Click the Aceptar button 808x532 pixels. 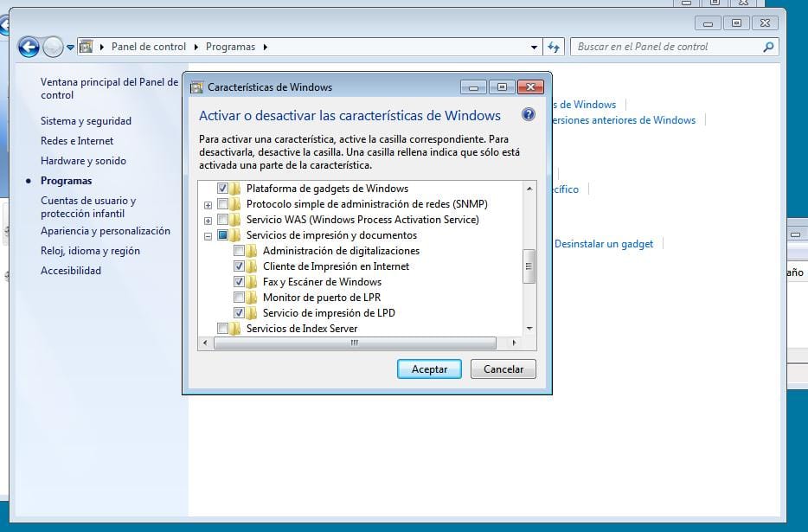[429, 369]
